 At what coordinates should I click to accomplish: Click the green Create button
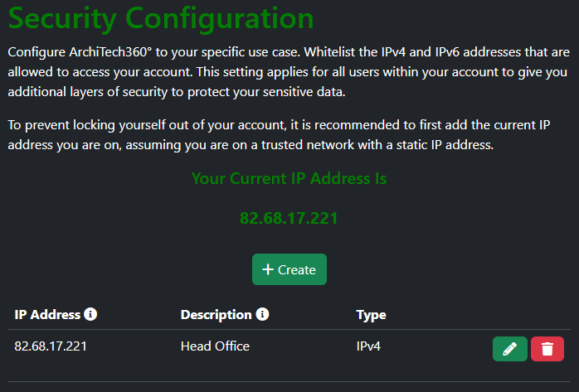coord(289,269)
